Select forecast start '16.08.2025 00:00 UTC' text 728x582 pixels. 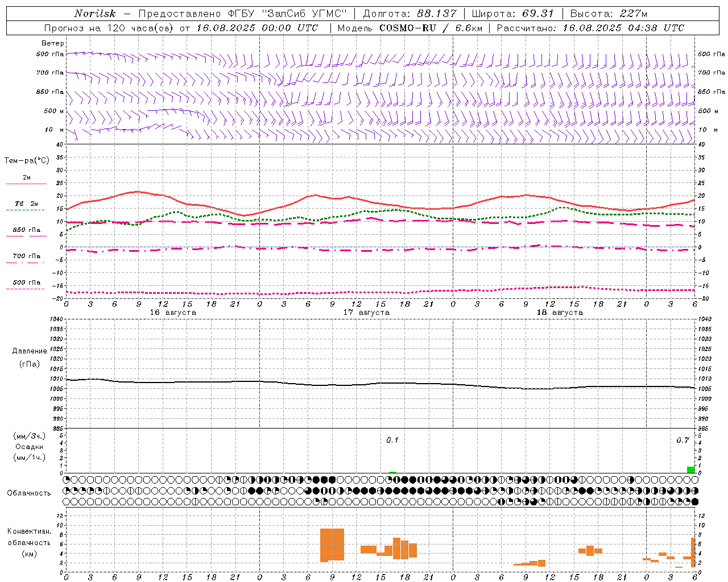pyautogui.click(x=257, y=28)
